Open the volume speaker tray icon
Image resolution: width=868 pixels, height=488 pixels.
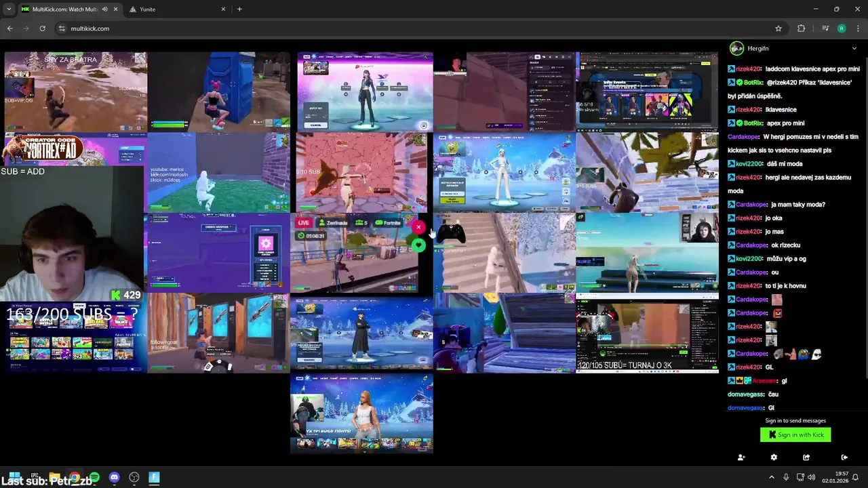pyautogui.click(x=812, y=477)
